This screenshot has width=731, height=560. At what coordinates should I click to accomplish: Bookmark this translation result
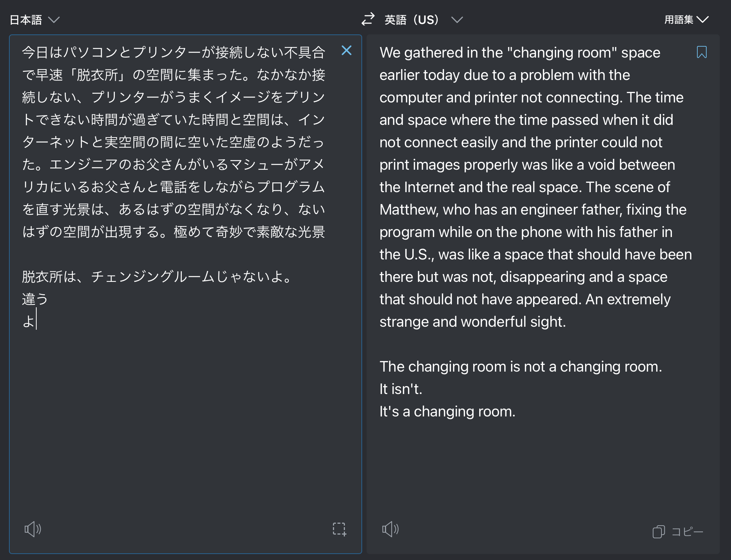pos(701,52)
